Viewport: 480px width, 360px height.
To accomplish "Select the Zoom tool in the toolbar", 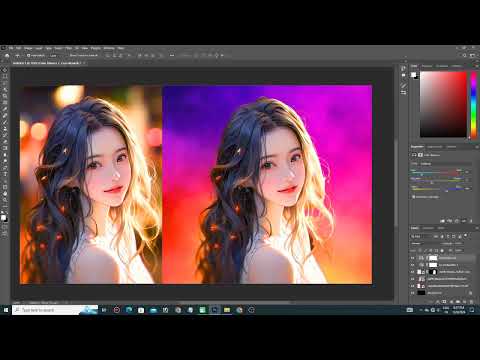I will pyautogui.click(x=4, y=200).
